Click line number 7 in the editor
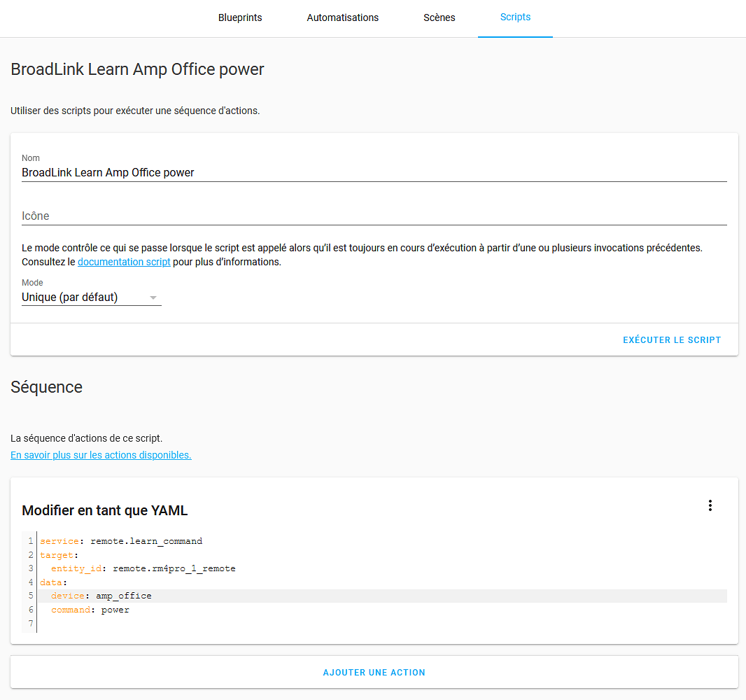This screenshot has width=746, height=700. tap(30, 623)
